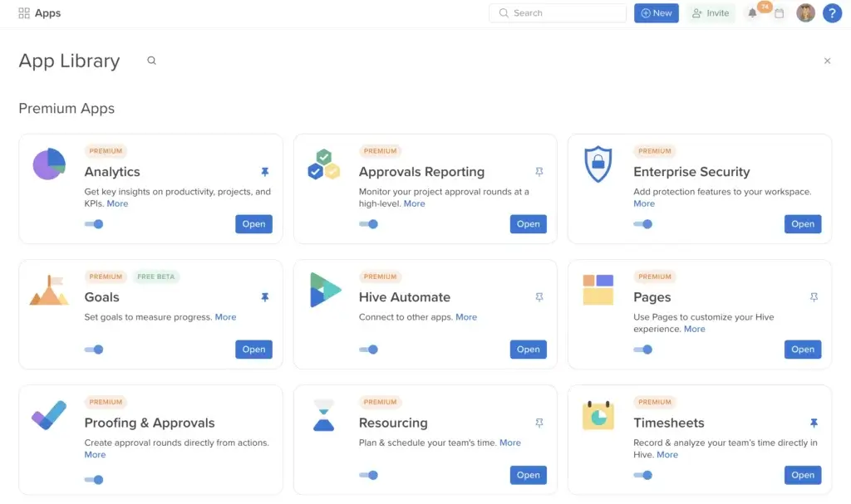
Task: Read More about Proofing & Approvals
Action: tap(95, 455)
